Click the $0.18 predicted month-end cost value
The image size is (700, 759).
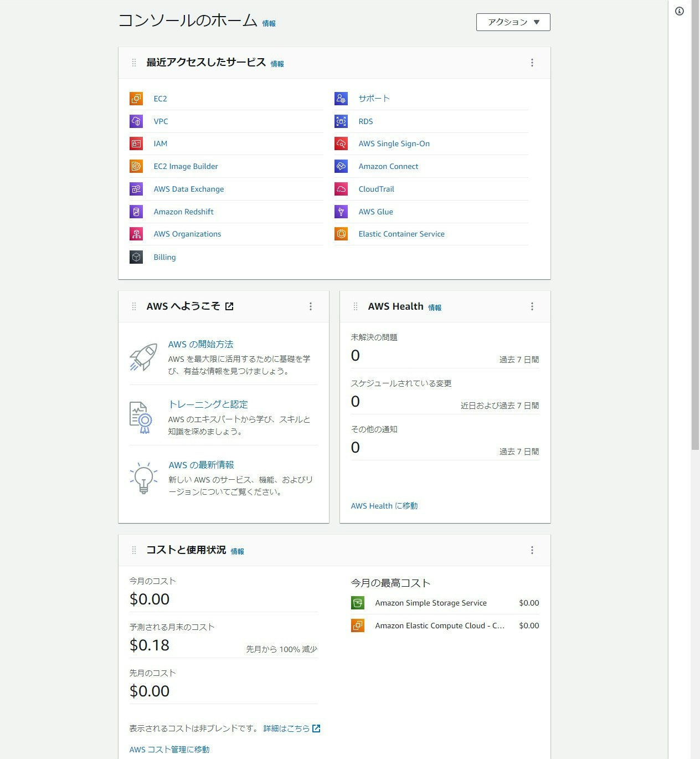coord(150,645)
